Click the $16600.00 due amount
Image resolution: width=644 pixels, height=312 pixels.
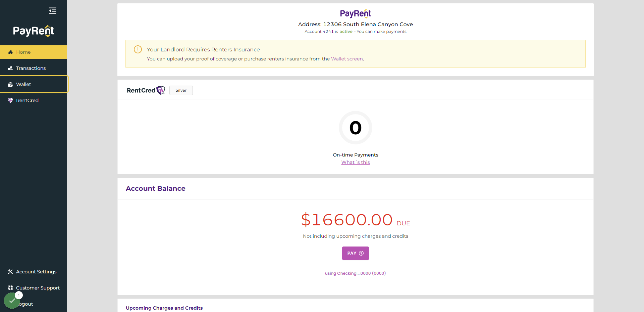tap(347, 220)
